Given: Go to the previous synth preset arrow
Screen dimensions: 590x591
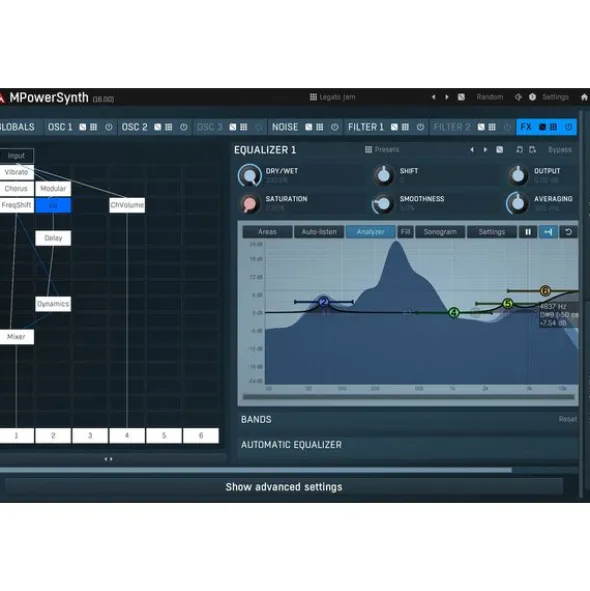Looking at the screenshot, I should point(434,97).
